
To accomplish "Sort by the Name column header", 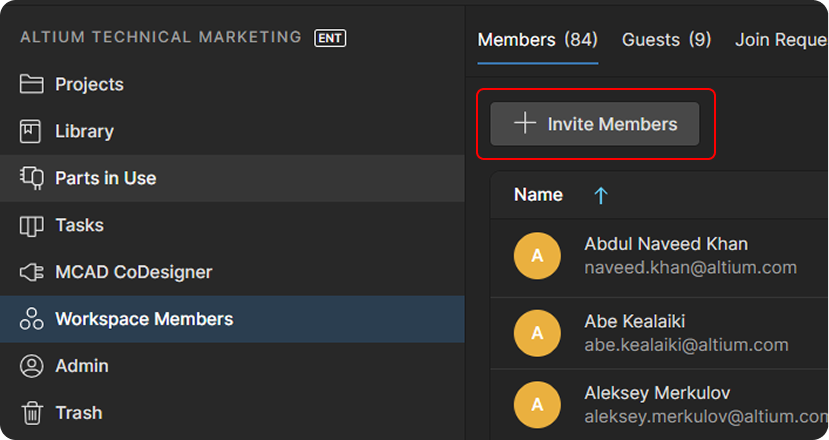I will tap(538, 195).
